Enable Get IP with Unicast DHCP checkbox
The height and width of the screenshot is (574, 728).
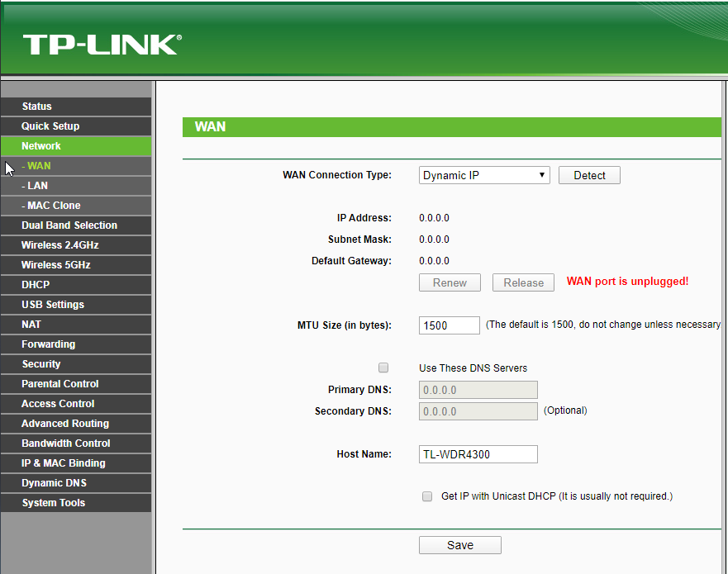pos(426,496)
